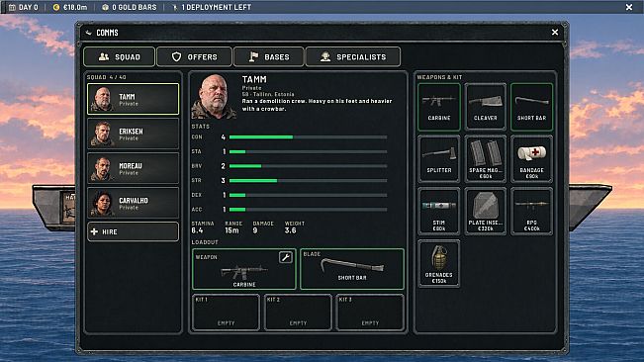Click the Weight 3.6 value

[x=291, y=230]
